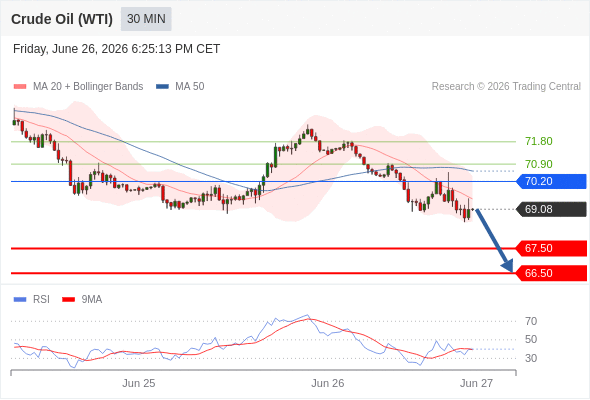Click the red 9MA legend swatch

tap(68, 300)
